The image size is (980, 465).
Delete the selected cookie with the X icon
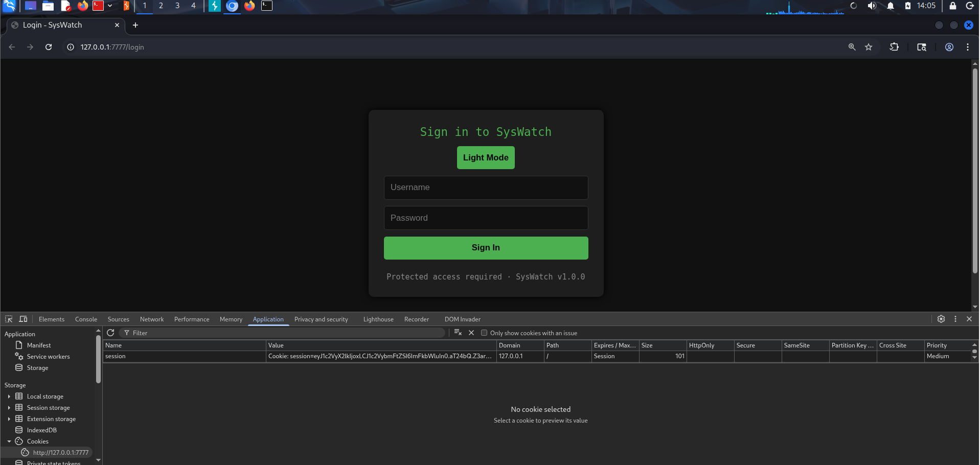pos(471,333)
